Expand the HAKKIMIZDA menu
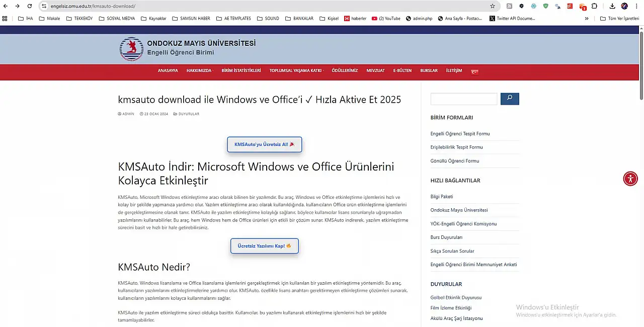644x327 pixels. (x=199, y=71)
